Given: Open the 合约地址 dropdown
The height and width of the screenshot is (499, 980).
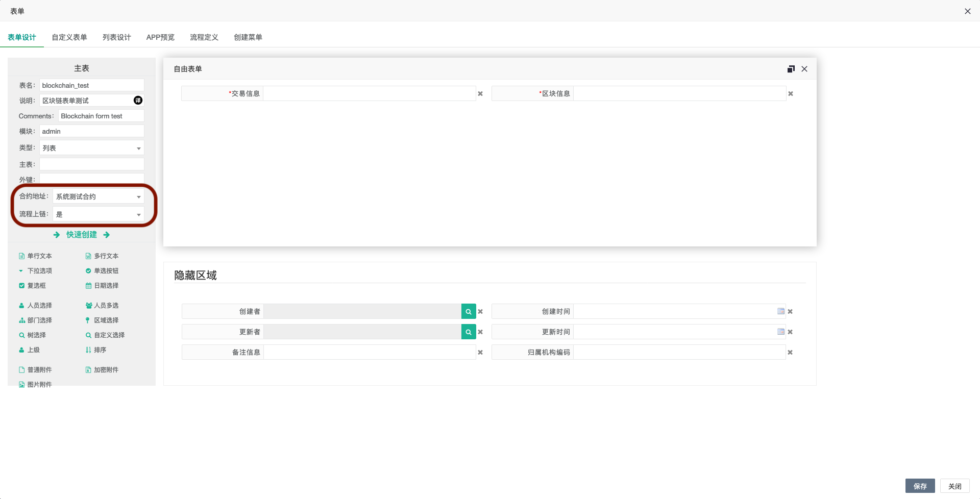Looking at the screenshot, I should click(x=99, y=196).
